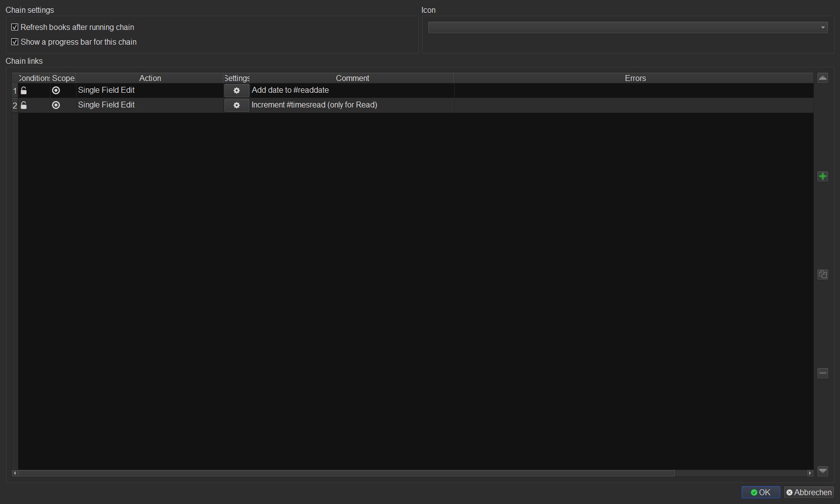Select row header number 2

click(15, 105)
